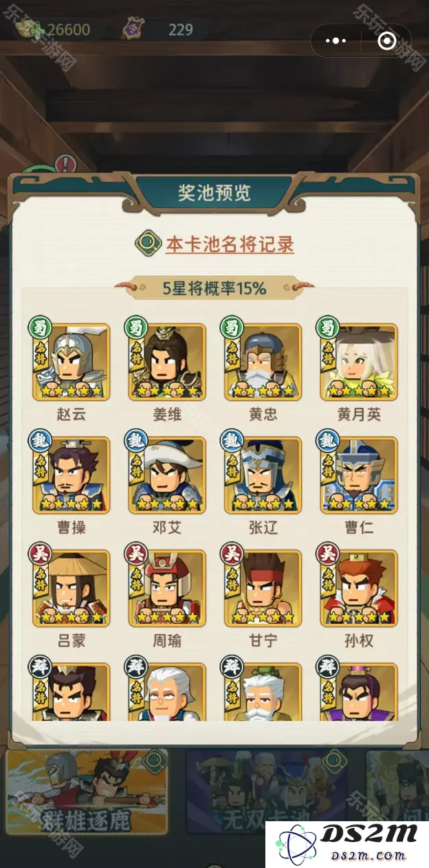Tap the purple scroll currency icon showing 229

click(x=133, y=29)
